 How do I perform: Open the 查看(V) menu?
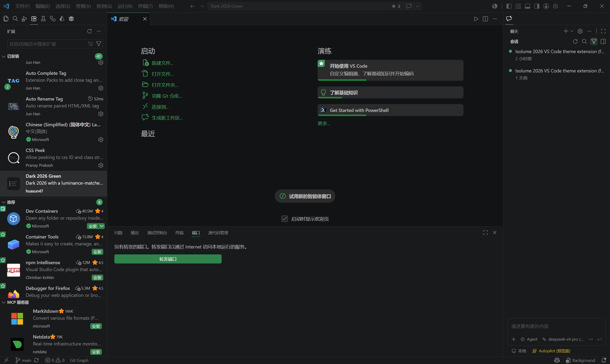(x=83, y=6)
